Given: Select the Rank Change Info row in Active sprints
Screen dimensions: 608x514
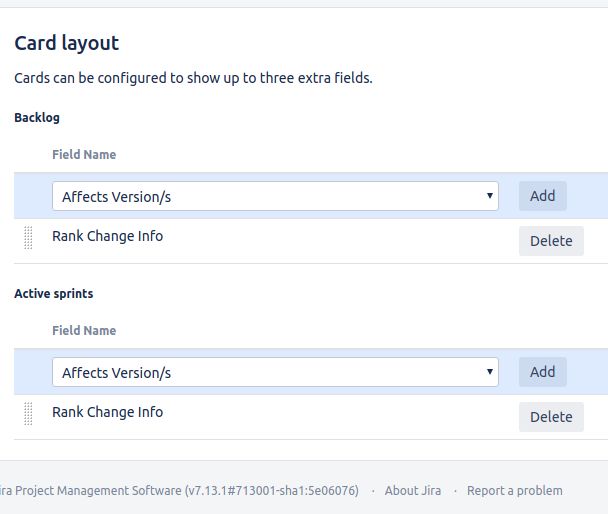Looking at the screenshot, I should 107,412.
